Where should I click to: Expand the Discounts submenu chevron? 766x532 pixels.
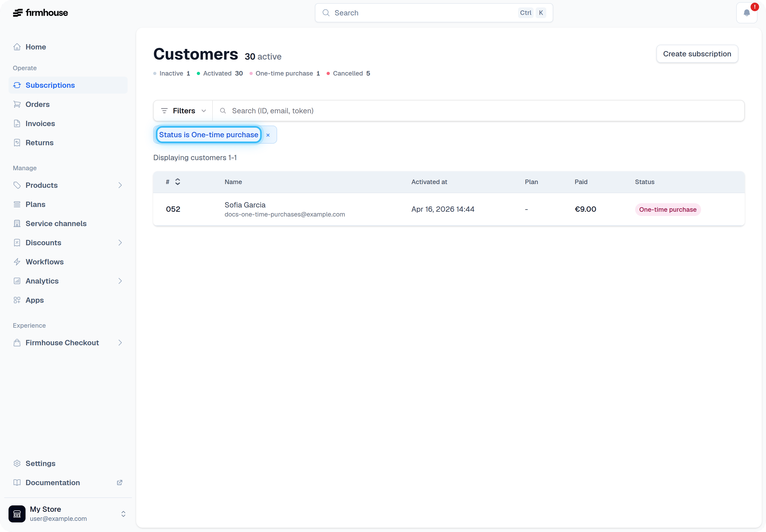pyautogui.click(x=120, y=243)
